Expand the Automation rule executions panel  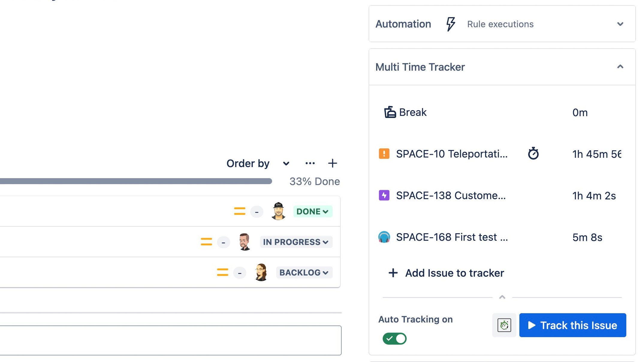tap(620, 24)
